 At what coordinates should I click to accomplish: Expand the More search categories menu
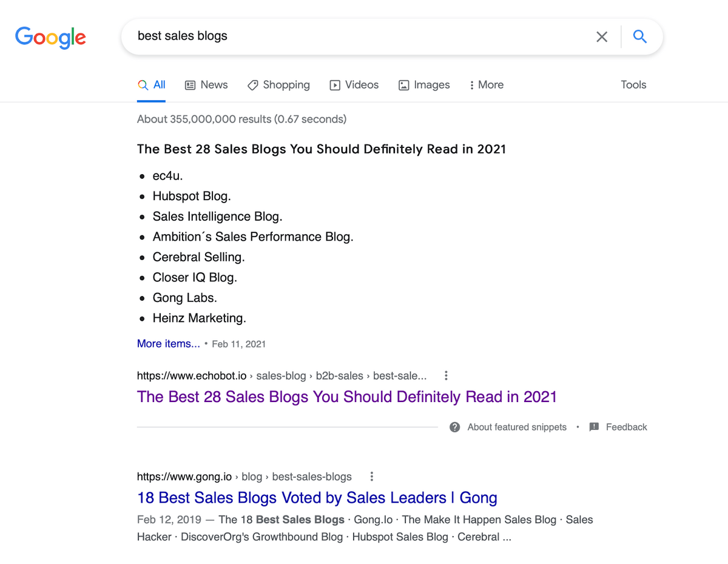point(487,85)
